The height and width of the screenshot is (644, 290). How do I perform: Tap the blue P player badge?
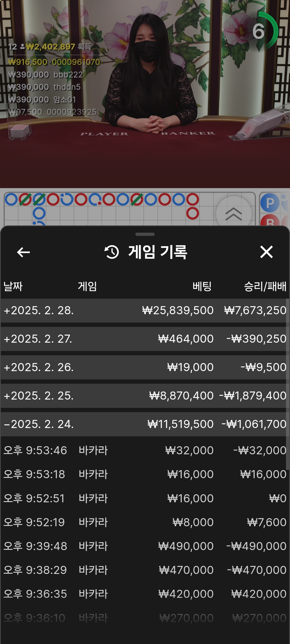[270, 203]
